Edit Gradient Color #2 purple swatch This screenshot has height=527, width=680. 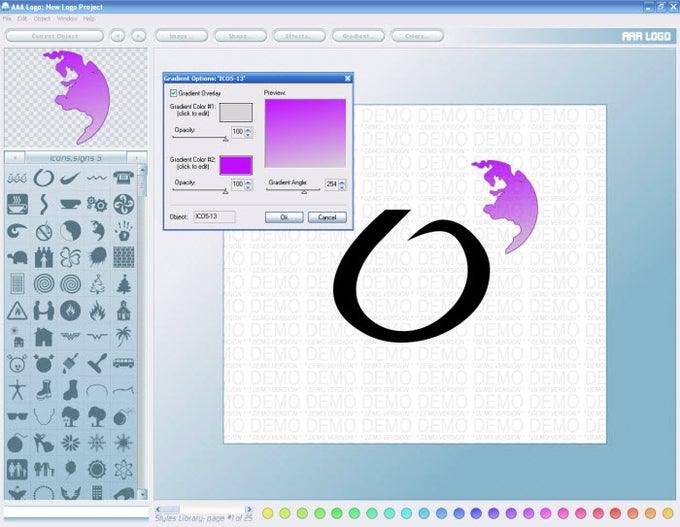coord(236,165)
